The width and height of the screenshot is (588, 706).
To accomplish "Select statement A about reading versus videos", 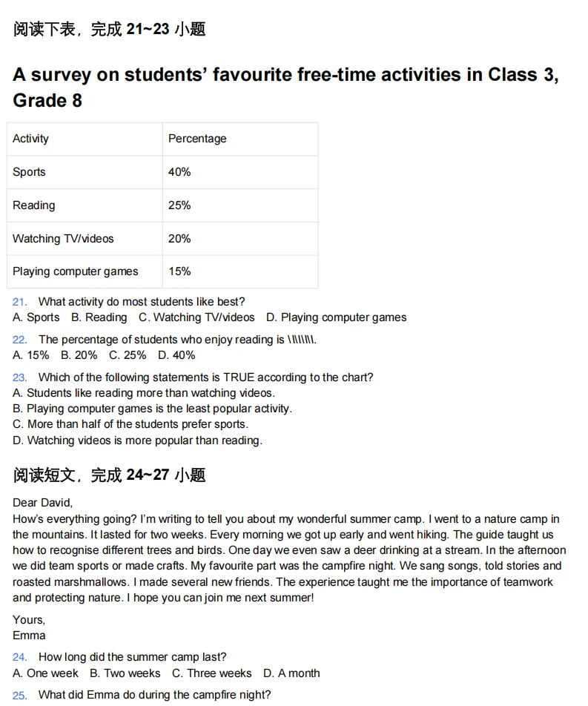I will 144,393.
